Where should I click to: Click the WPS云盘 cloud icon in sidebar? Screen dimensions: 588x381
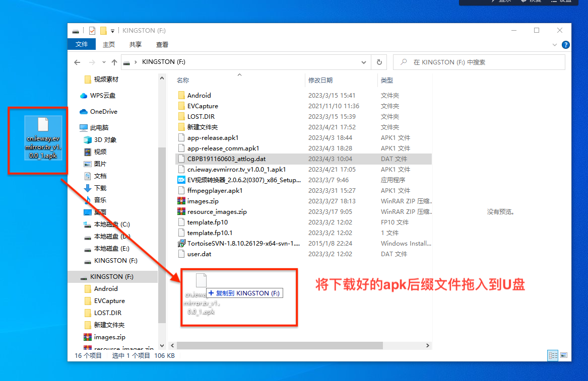click(x=83, y=95)
